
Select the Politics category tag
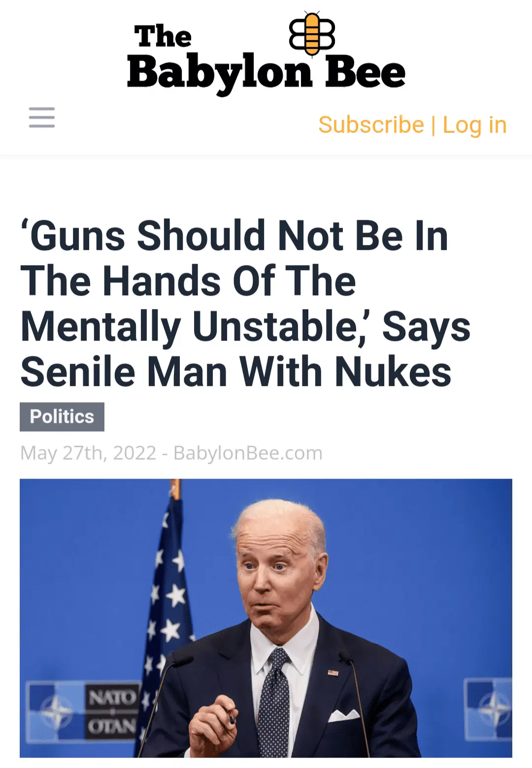pos(62,417)
